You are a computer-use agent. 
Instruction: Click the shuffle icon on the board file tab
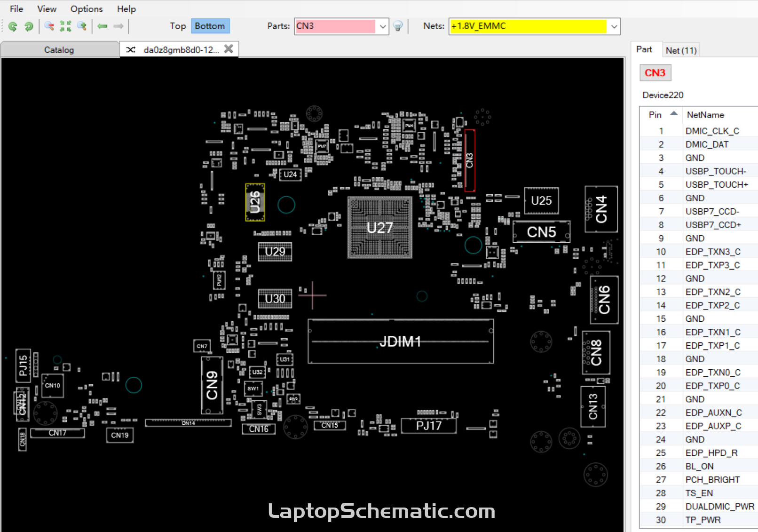(131, 50)
